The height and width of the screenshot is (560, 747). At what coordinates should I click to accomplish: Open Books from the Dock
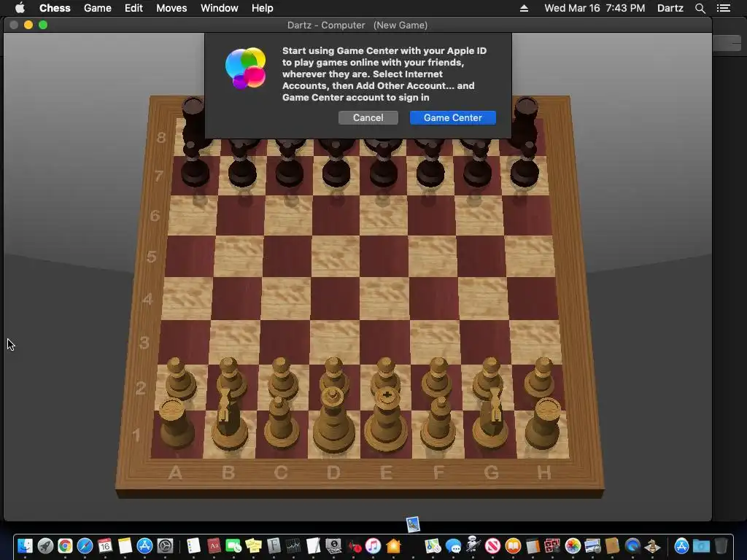pos(513,545)
